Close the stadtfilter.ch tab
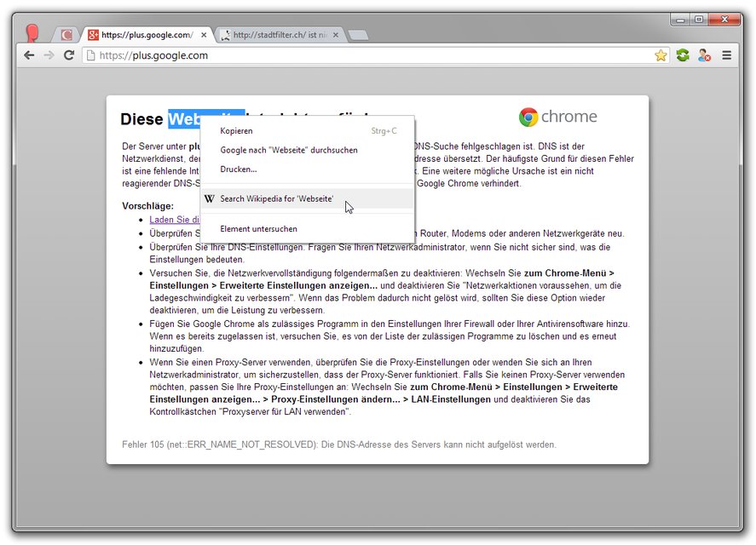The height and width of the screenshot is (545, 756). 336,35
